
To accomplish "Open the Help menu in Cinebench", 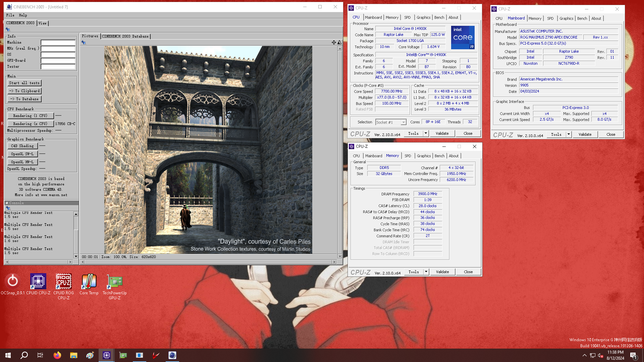I will tap(23, 15).
